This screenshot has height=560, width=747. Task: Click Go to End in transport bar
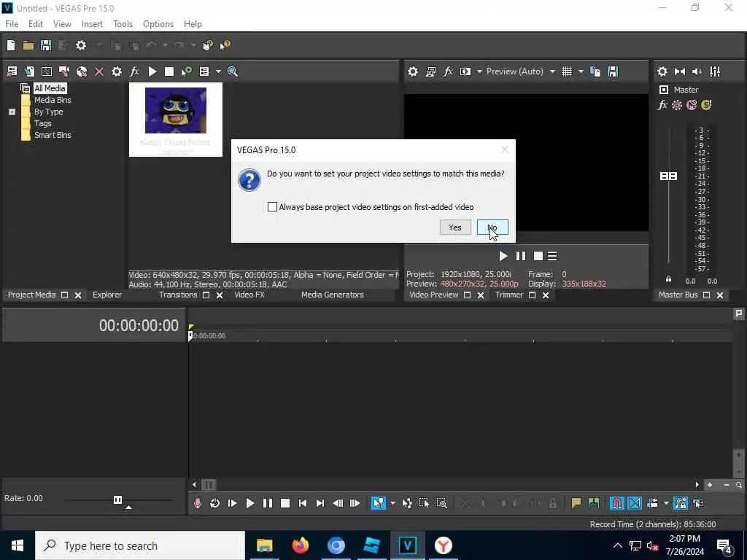pyautogui.click(x=320, y=503)
